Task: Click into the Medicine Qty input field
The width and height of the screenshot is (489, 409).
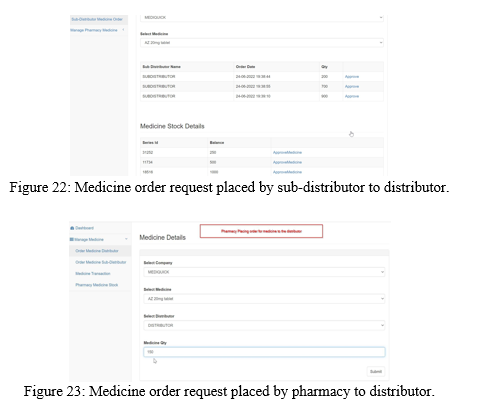Action: point(264,352)
